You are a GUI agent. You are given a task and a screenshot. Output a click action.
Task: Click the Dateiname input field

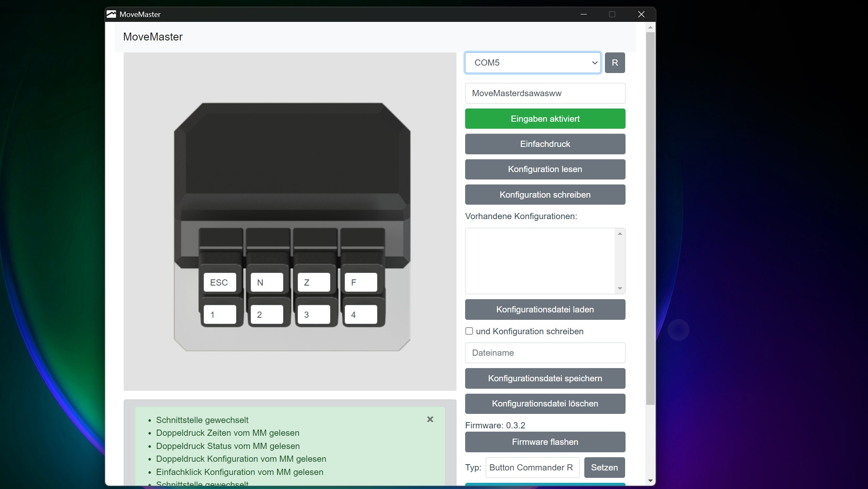(545, 353)
